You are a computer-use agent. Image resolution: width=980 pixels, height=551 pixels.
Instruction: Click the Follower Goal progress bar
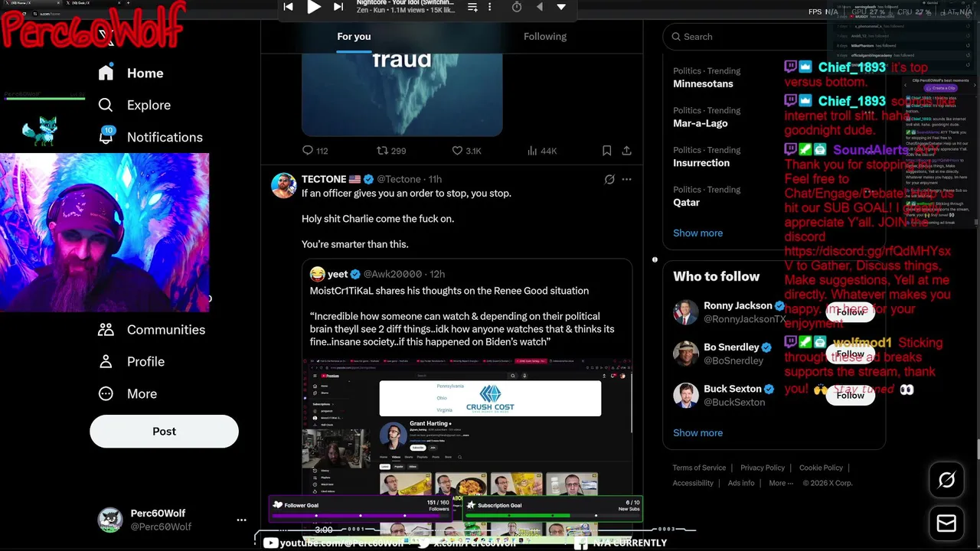click(x=361, y=515)
